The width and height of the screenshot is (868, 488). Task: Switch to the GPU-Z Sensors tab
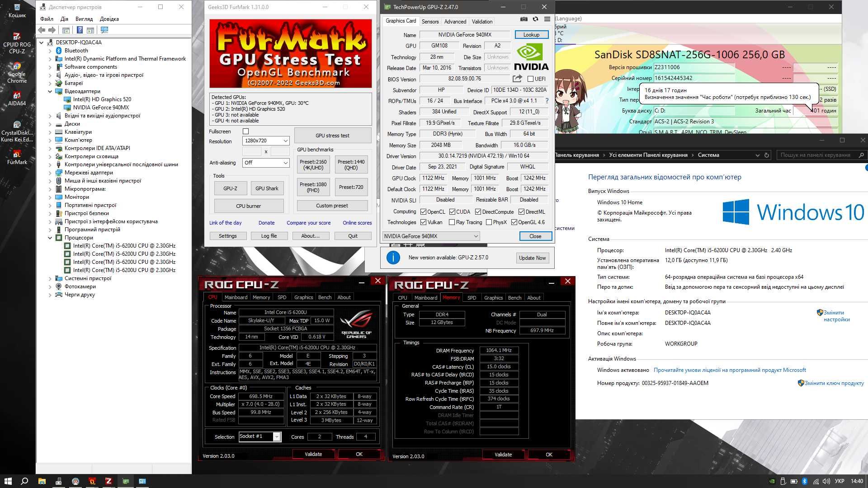click(430, 21)
